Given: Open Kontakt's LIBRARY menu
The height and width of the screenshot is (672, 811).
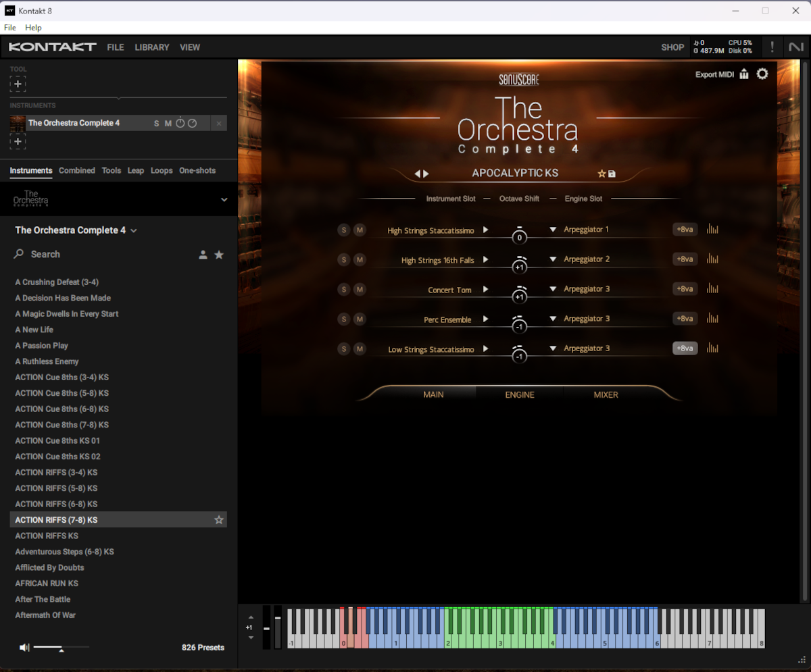Looking at the screenshot, I should (x=152, y=47).
